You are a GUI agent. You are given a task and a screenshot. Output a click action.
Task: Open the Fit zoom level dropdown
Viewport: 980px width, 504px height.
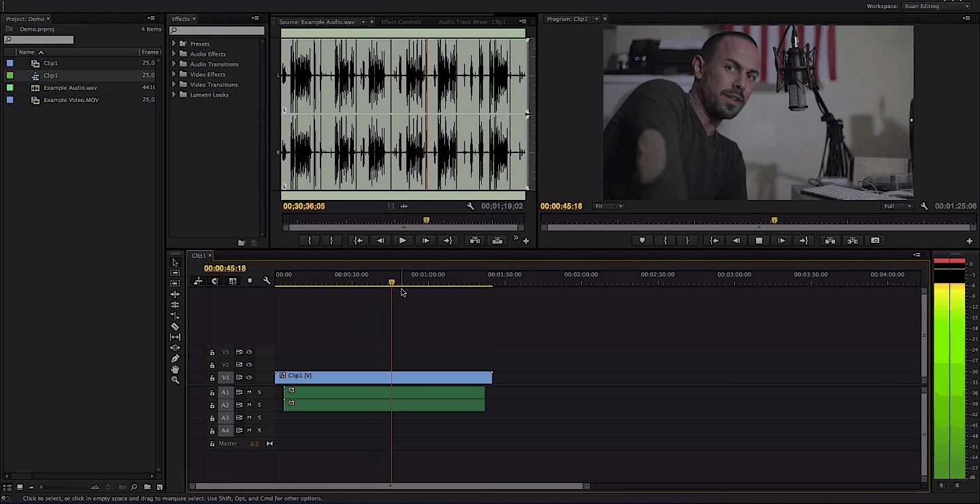(608, 206)
